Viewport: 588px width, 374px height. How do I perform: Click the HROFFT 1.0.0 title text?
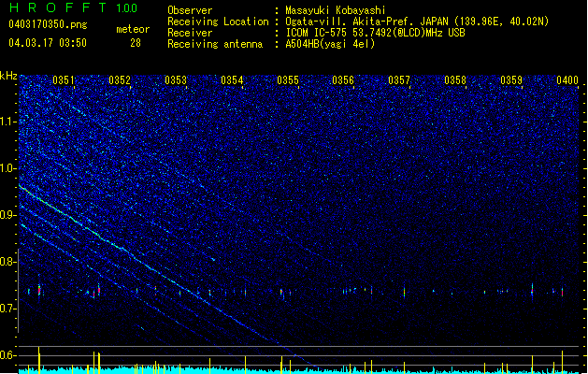tap(73, 7)
